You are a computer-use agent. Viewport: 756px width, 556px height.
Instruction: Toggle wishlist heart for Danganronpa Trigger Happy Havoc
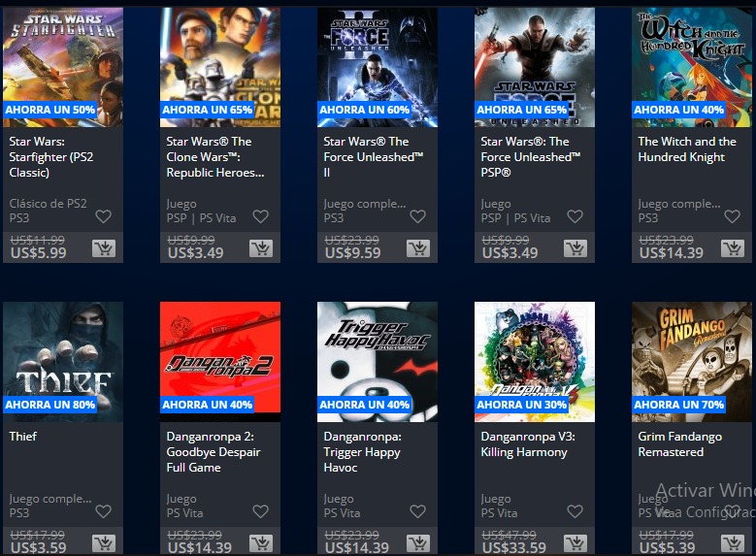tap(417, 511)
